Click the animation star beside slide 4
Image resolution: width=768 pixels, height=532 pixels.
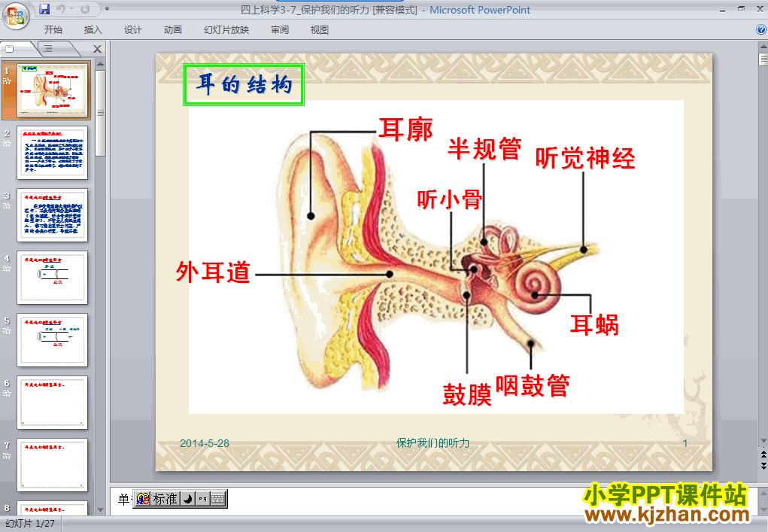(x=7, y=269)
